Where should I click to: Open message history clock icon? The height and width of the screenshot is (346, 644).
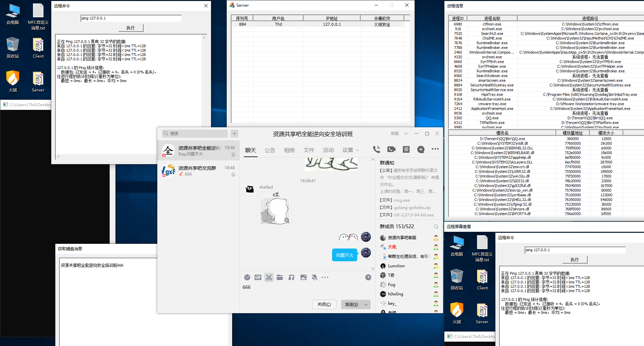pos(368,277)
